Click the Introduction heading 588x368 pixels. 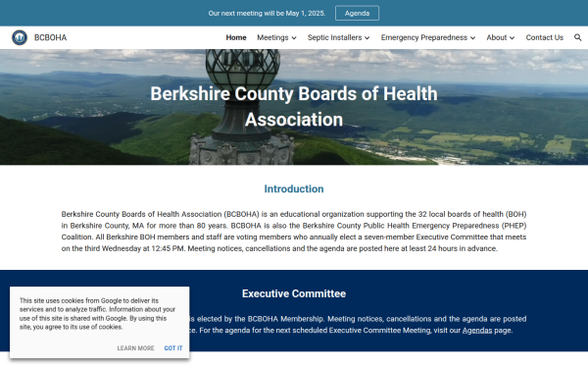[294, 188]
